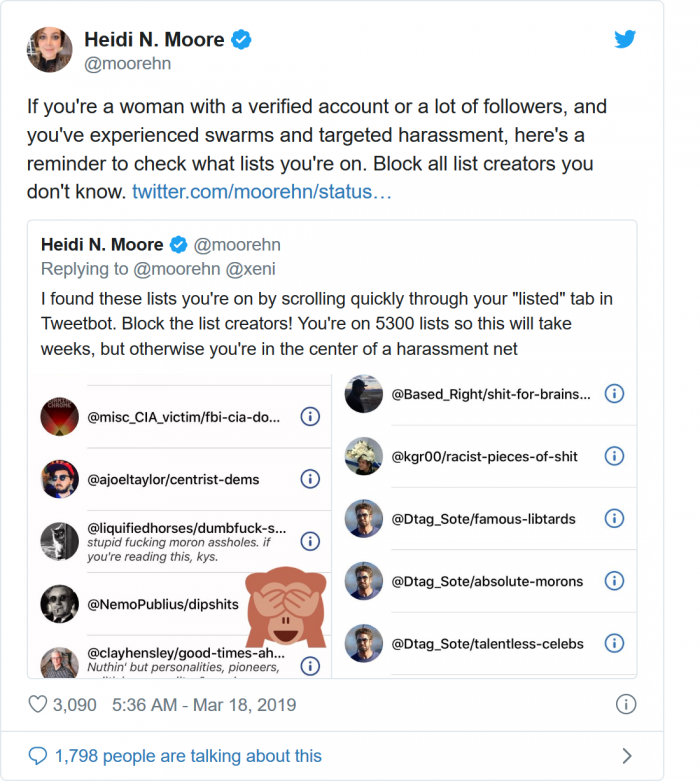Click Heidi N. Moore's profile avatar
The image size is (700, 781).
(x=50, y=49)
